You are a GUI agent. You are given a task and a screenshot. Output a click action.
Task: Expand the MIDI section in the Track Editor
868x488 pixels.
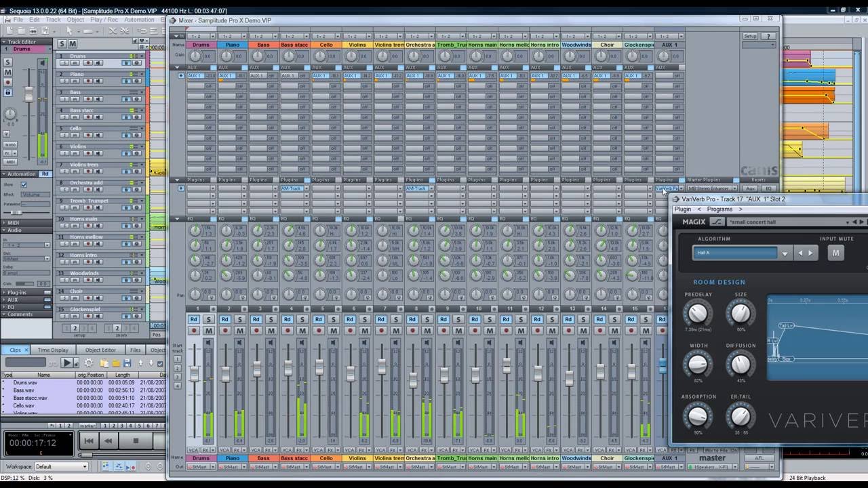pyautogui.click(x=5, y=223)
